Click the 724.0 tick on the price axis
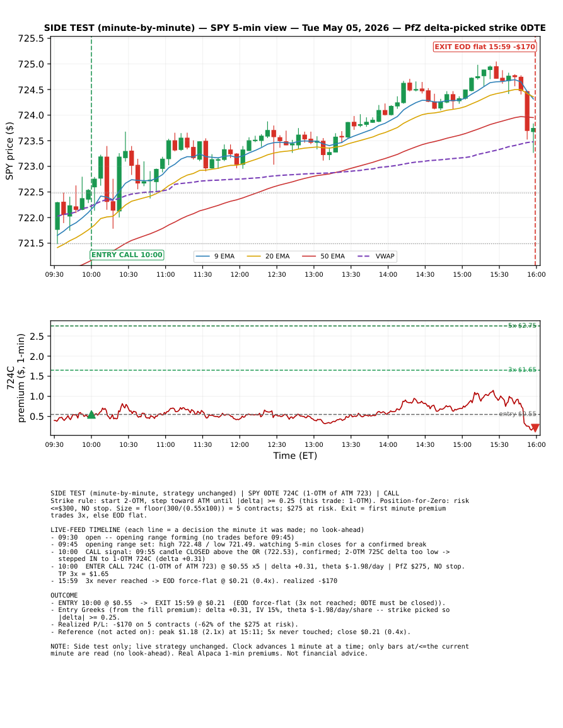This screenshot has height=728, width=563. point(31,115)
